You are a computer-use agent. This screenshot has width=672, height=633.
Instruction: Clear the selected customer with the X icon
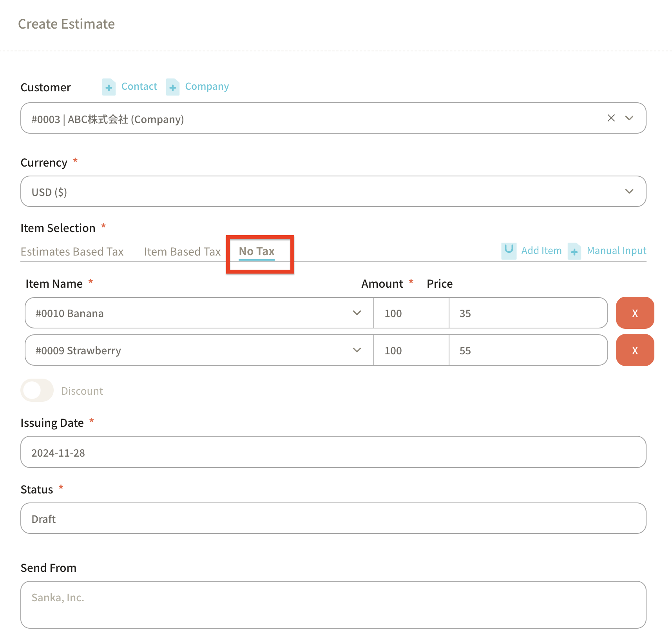coord(611,118)
